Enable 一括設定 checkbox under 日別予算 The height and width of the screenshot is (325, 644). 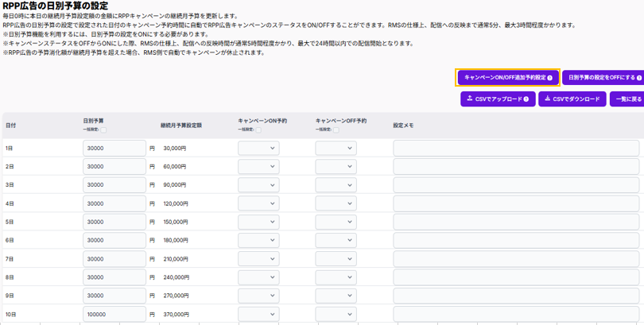click(x=103, y=130)
